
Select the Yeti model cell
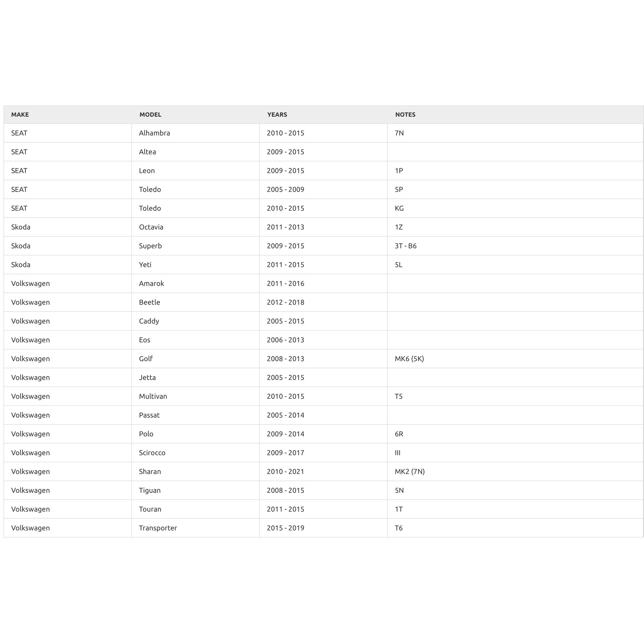[145, 265]
